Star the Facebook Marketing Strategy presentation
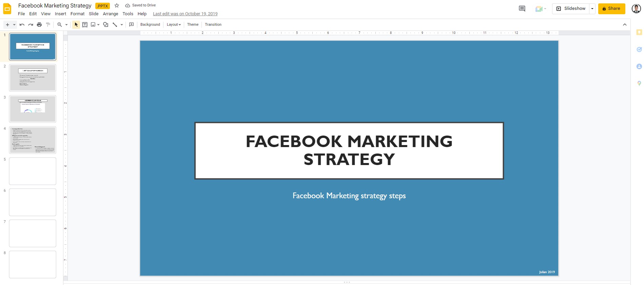 [x=117, y=5]
